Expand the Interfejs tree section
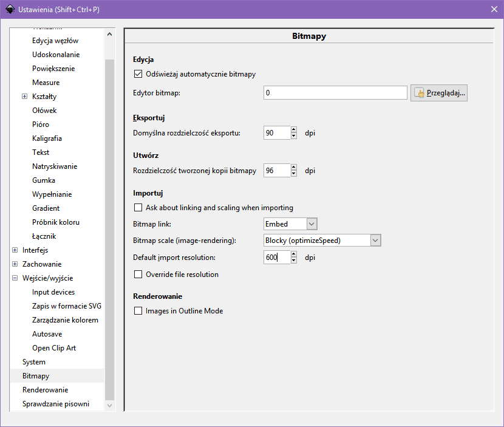Viewport: 504px width, 427px height. (15, 250)
